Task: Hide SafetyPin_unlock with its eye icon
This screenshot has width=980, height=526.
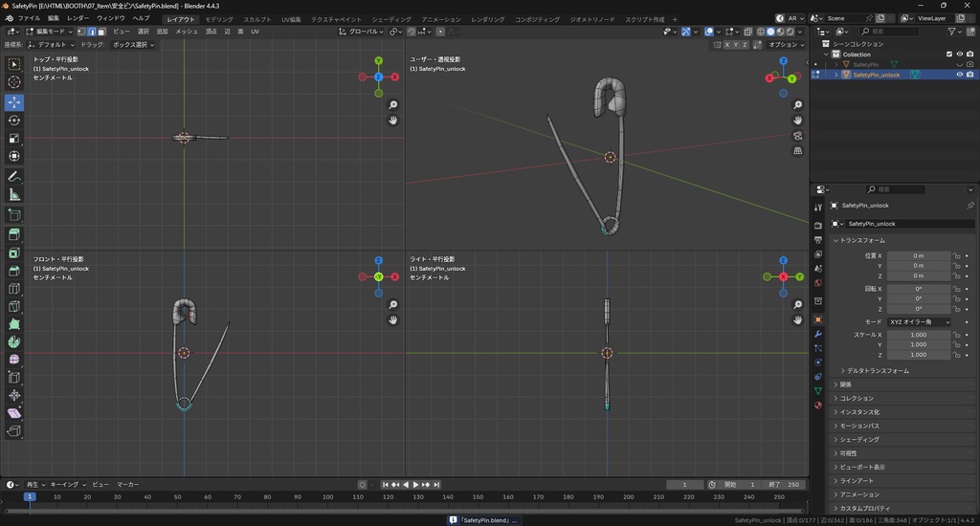Action: pyautogui.click(x=959, y=75)
